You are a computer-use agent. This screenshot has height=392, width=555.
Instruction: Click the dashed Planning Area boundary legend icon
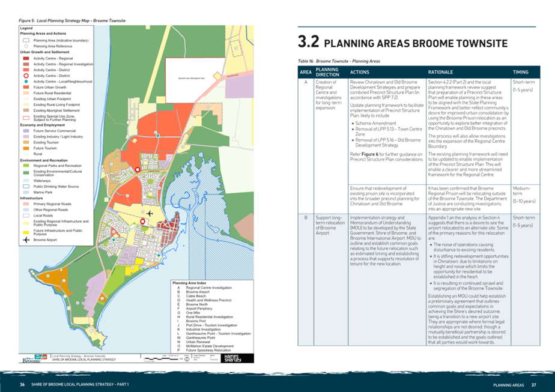click(26, 40)
